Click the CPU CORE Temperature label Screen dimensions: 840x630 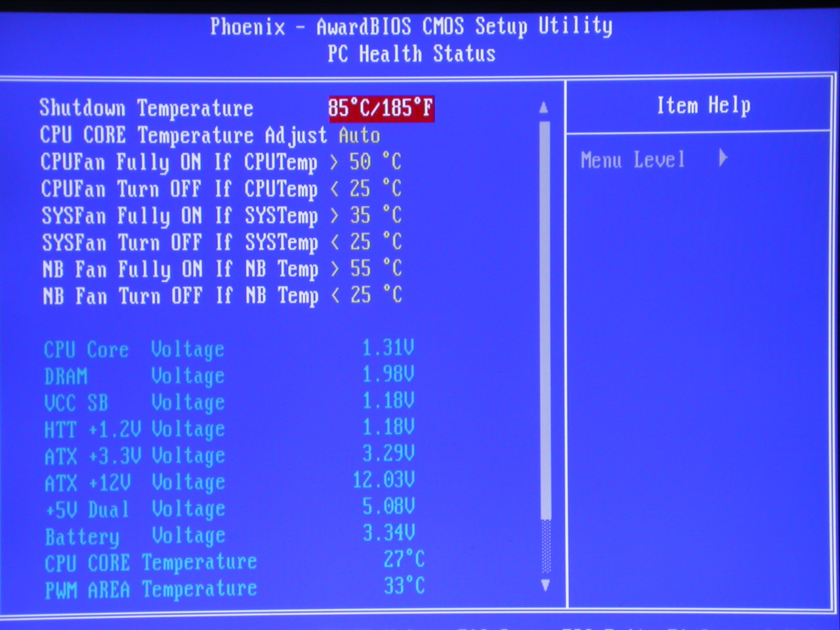click(x=151, y=563)
